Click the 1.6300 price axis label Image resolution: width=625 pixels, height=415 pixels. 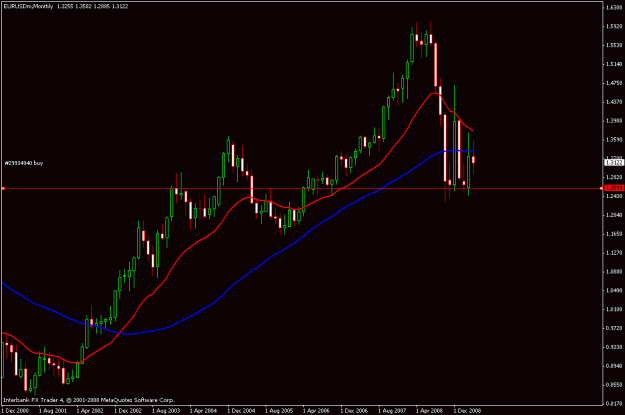(615, 8)
